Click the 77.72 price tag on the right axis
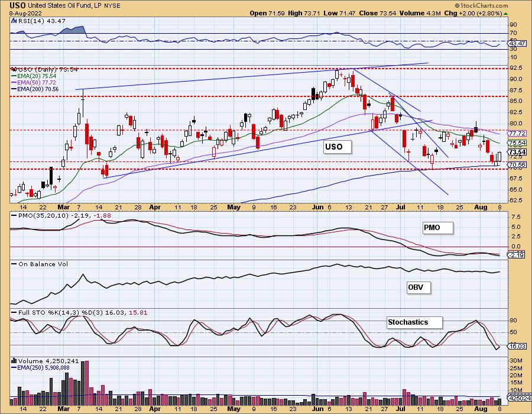Image resolution: width=532 pixels, height=414 pixels. (517, 133)
